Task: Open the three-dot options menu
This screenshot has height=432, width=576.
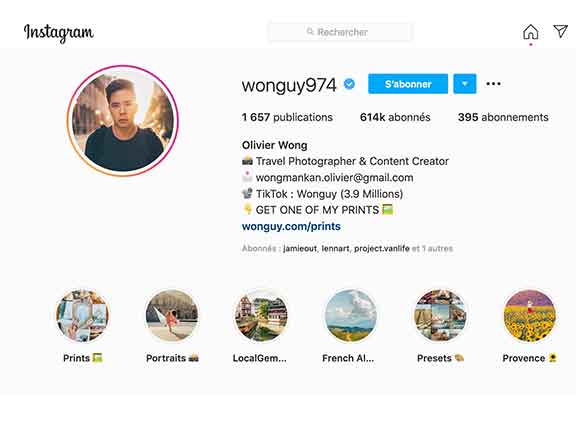Action: (x=493, y=84)
